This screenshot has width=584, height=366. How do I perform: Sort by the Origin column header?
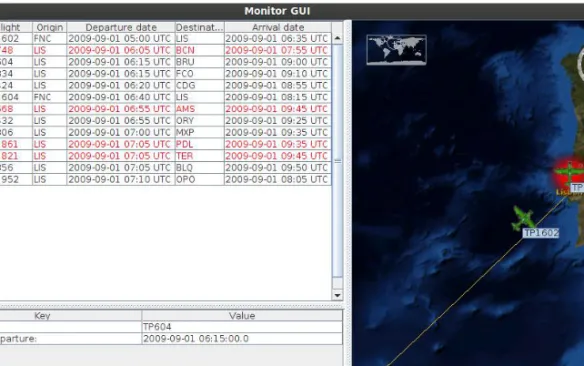tap(50, 27)
